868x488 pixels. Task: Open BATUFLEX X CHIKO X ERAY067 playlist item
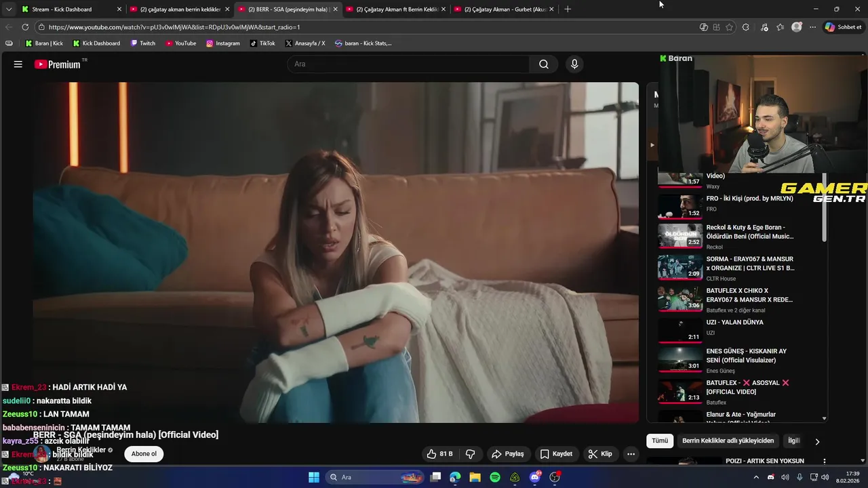point(741,299)
